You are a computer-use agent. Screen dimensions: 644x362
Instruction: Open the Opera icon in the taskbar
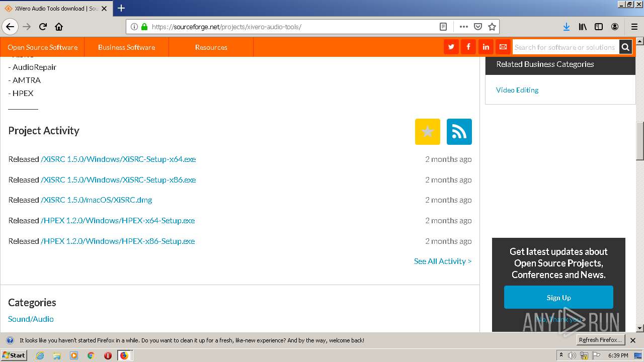point(108,355)
